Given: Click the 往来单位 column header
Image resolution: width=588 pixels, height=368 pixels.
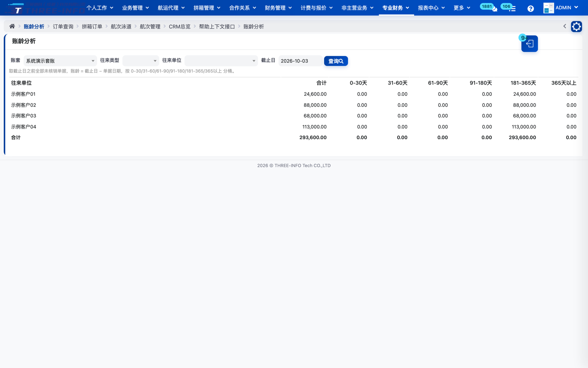Looking at the screenshot, I should tap(21, 83).
